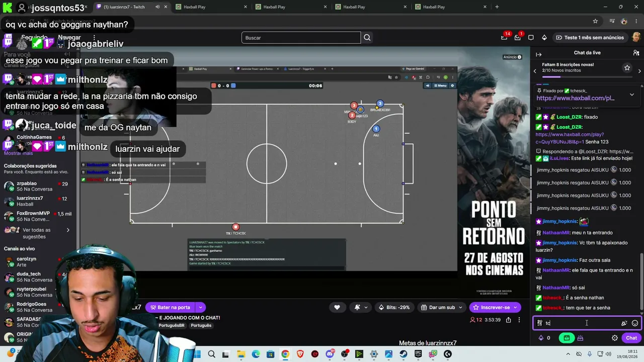Go to previous goal with left chevron
Image resolution: width=644 pixels, height=362 pixels.
pyautogui.click(x=535, y=71)
